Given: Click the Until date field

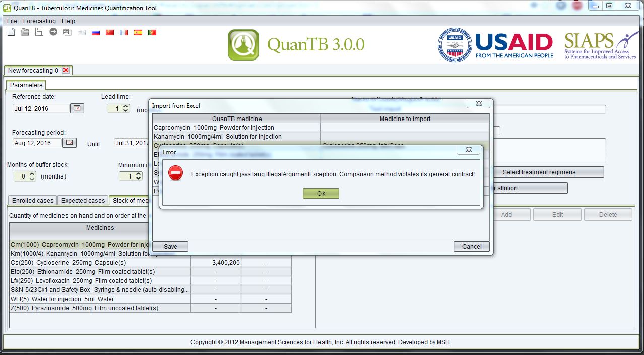Looking at the screenshot, I should (x=131, y=143).
